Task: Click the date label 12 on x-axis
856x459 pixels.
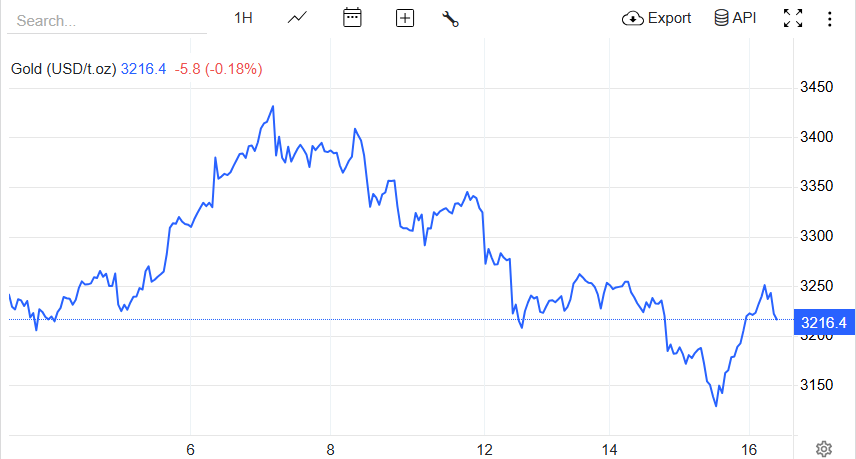Action: click(484, 450)
